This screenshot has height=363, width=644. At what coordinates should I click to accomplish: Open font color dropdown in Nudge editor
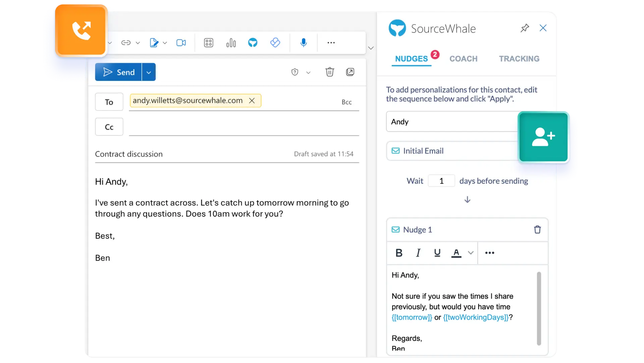(x=471, y=253)
